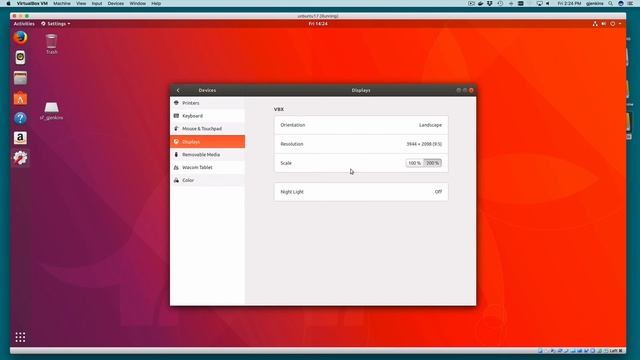Select Removable Media in sidebar
640x360 pixels.
(x=207, y=155)
